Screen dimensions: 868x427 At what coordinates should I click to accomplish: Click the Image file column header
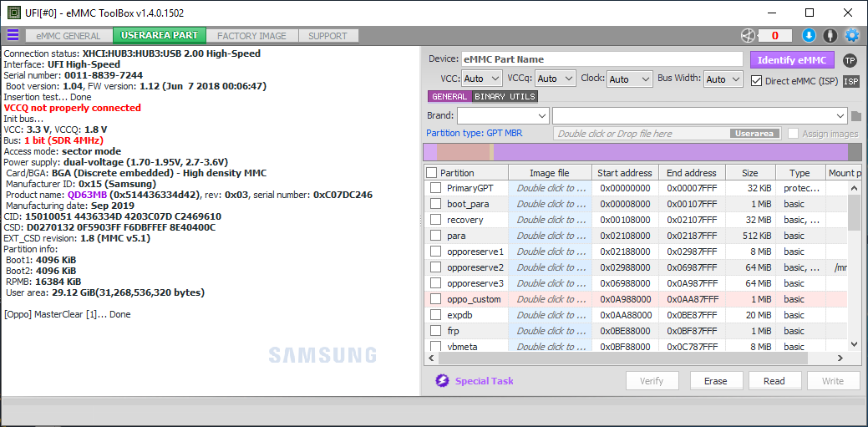click(x=550, y=173)
